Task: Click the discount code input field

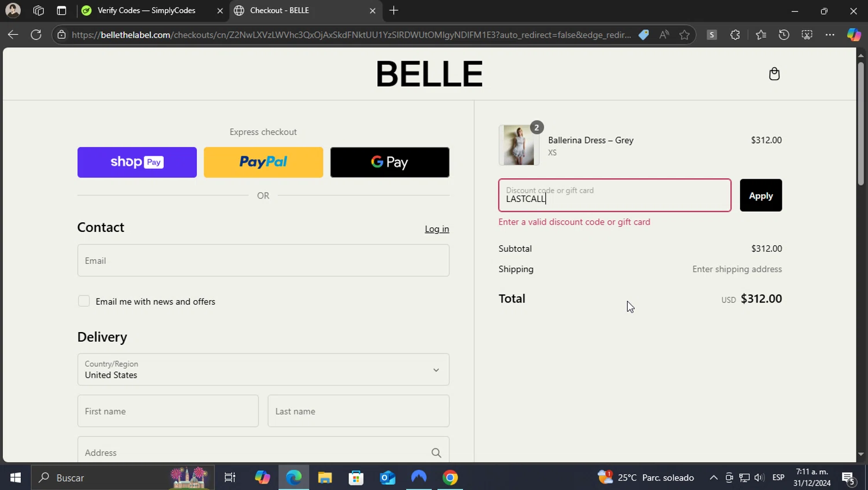Action: point(615,195)
